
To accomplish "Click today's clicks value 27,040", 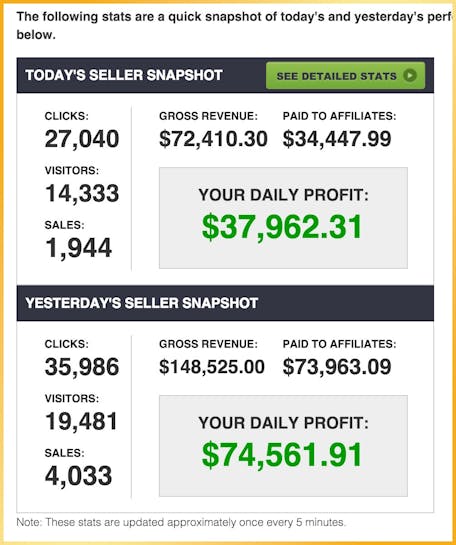I will pos(82,139).
